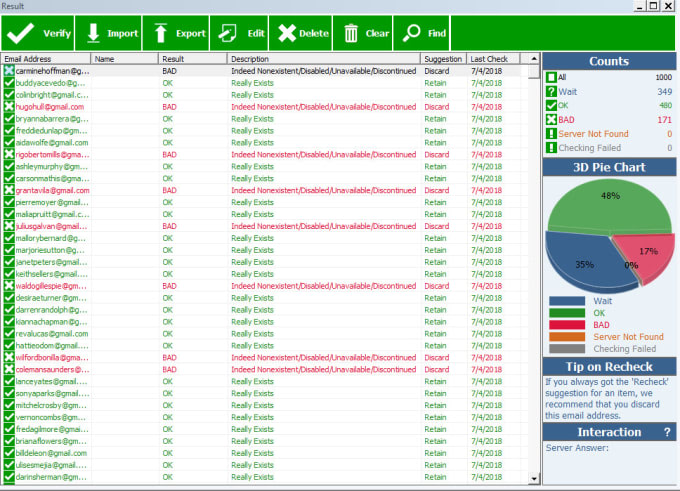Click the list scrollbar thumb
The image size is (680, 491).
[x=534, y=72]
